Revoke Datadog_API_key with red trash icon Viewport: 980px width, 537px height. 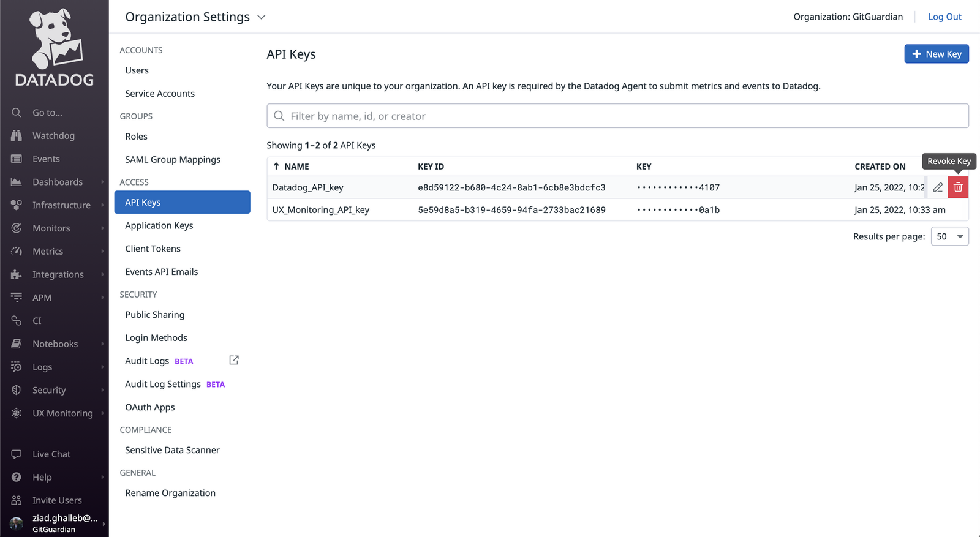click(x=959, y=187)
